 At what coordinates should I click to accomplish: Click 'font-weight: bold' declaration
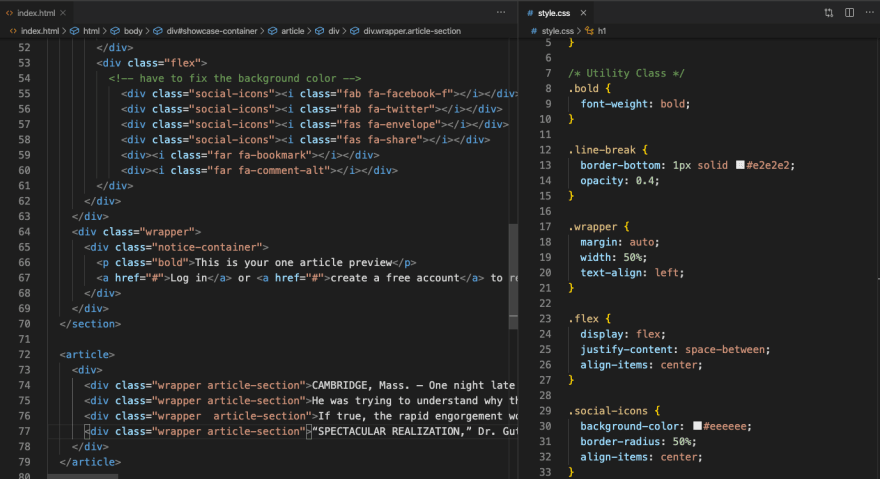pos(635,104)
